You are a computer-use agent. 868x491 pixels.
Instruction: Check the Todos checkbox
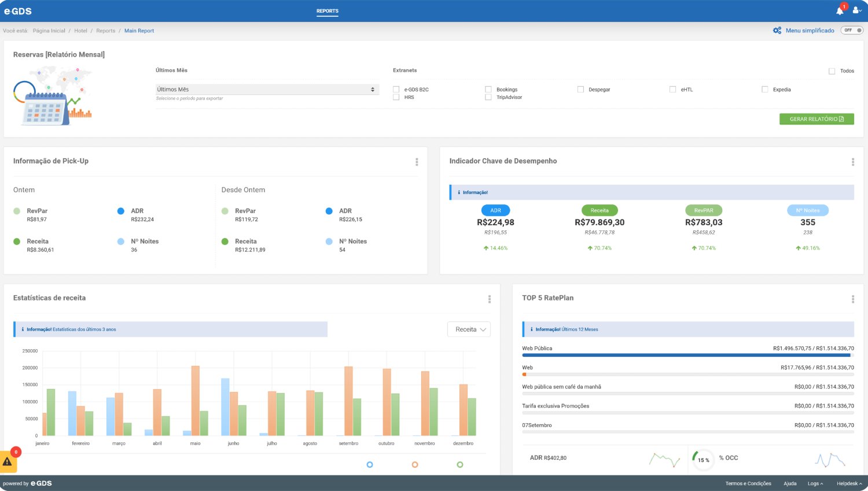click(x=832, y=71)
